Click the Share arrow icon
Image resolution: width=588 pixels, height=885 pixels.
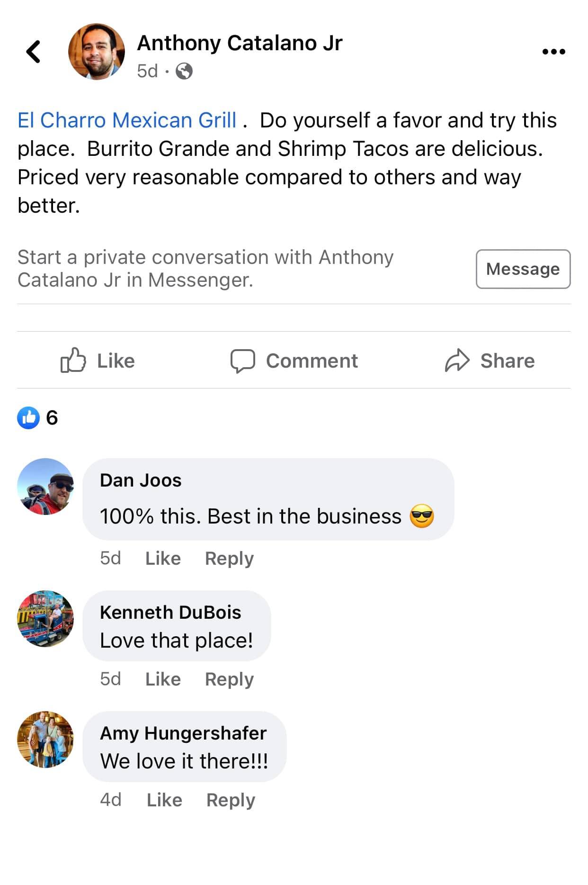tap(457, 361)
